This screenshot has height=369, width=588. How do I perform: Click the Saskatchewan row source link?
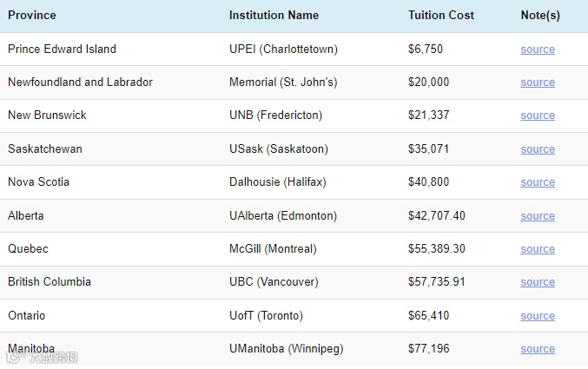(x=538, y=149)
